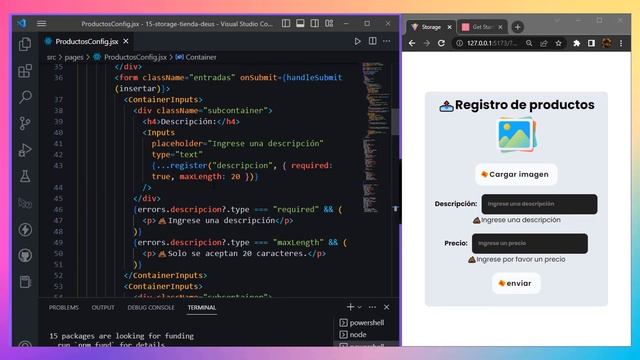Screen dimensions: 640x360
Task: Select the Get Started browser tab
Action: 482,27
